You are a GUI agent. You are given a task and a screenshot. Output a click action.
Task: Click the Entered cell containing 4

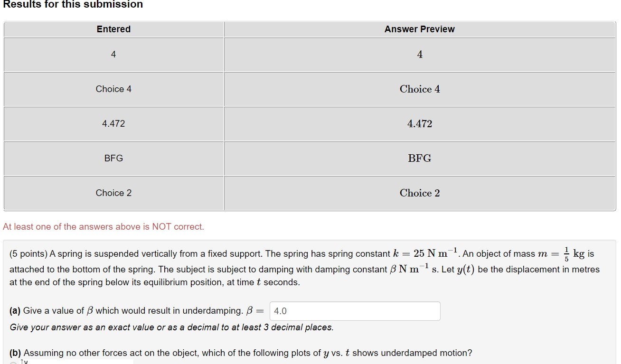[x=113, y=54]
